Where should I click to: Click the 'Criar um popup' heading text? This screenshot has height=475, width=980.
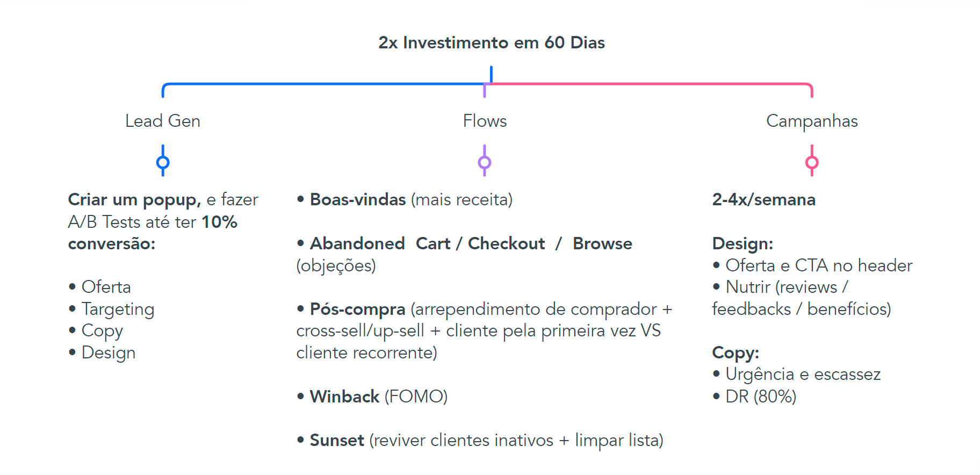coord(134,200)
